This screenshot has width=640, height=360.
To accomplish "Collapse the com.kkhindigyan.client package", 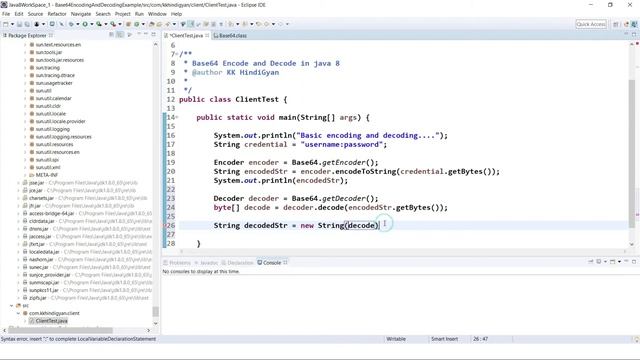I will tap(18, 313).
